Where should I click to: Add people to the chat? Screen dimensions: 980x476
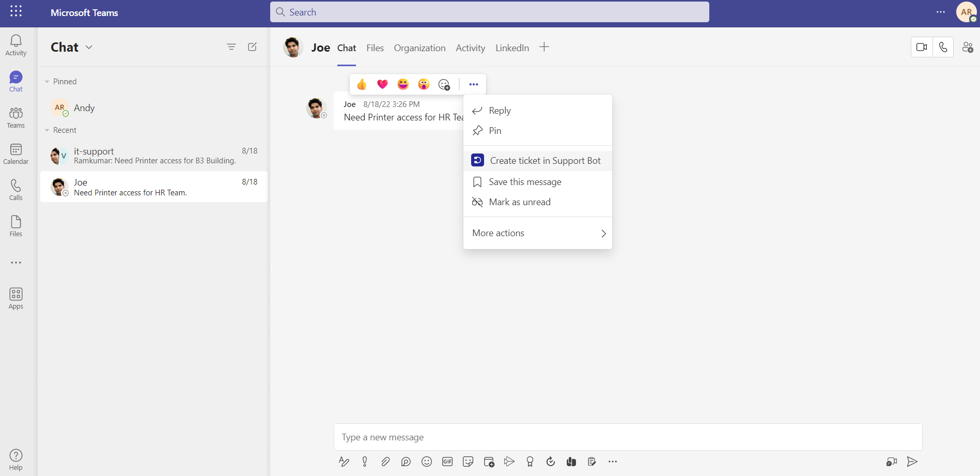(968, 47)
